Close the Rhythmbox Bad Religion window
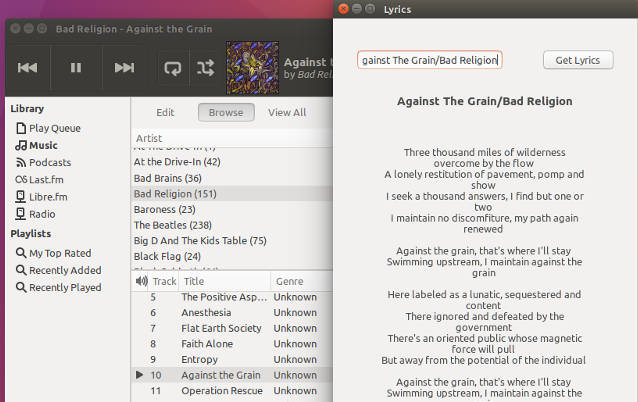This screenshot has height=402, width=638. [15, 28]
